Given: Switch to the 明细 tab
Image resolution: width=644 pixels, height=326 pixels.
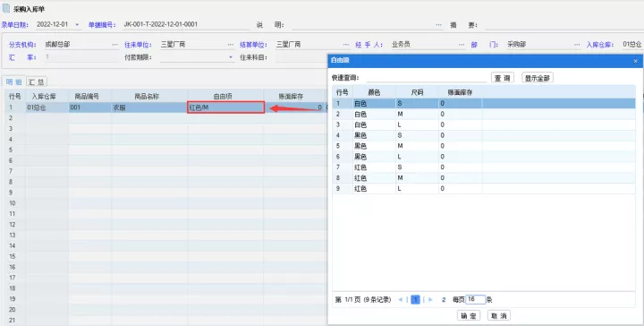Looking at the screenshot, I should click(x=14, y=81).
